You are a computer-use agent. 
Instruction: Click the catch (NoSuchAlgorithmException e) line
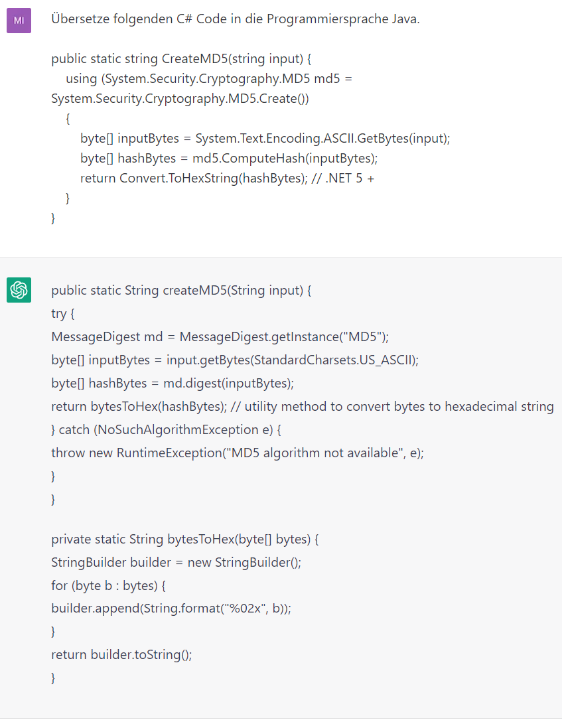click(x=166, y=430)
